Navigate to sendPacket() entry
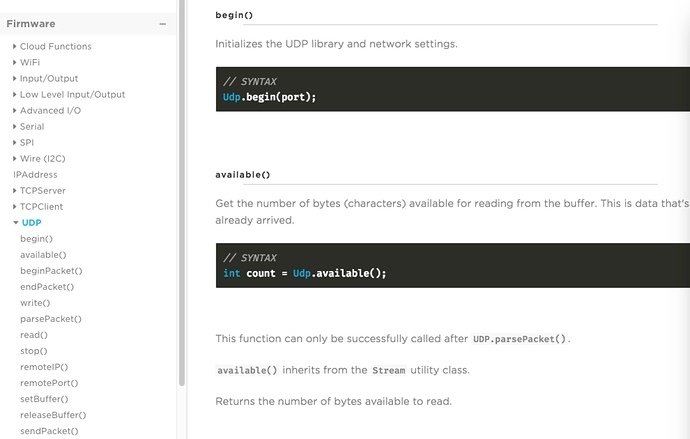Viewport: 690px width, 439px height. tap(49, 431)
